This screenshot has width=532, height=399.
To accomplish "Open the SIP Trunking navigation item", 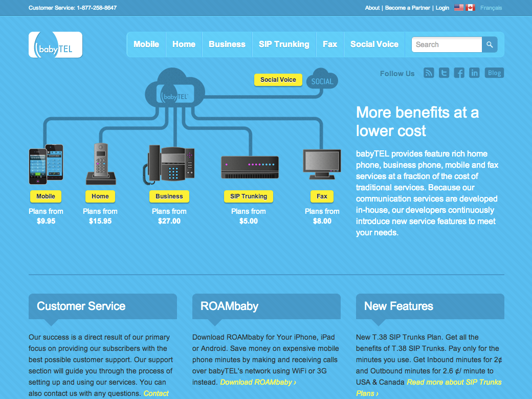I will click(284, 45).
